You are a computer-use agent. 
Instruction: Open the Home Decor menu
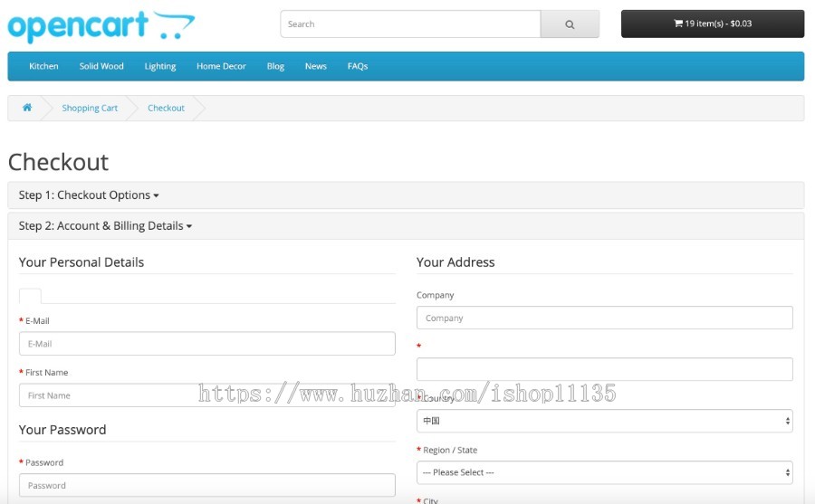221,66
